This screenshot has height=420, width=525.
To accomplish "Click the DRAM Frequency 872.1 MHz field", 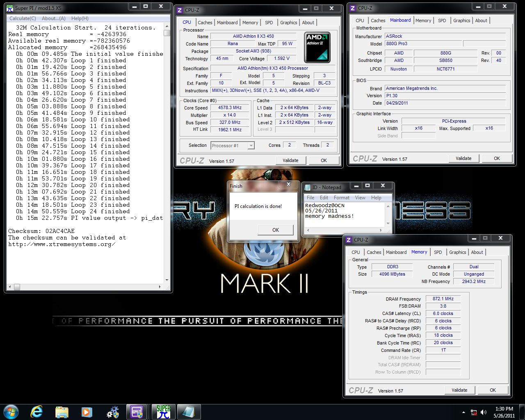I will 443,299.
